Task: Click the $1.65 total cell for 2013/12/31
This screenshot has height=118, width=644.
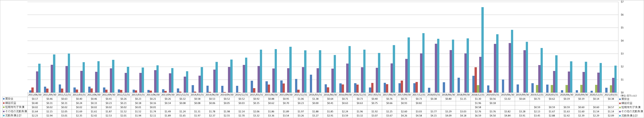Action: [x=182, y=116]
